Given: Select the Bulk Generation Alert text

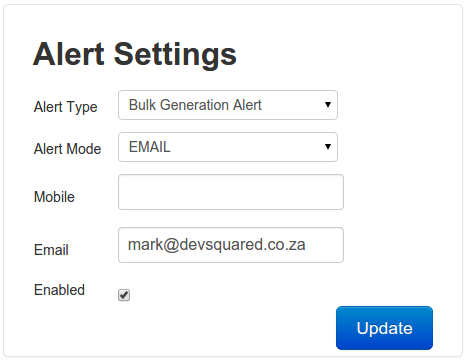Looking at the screenshot, I should [195, 105].
